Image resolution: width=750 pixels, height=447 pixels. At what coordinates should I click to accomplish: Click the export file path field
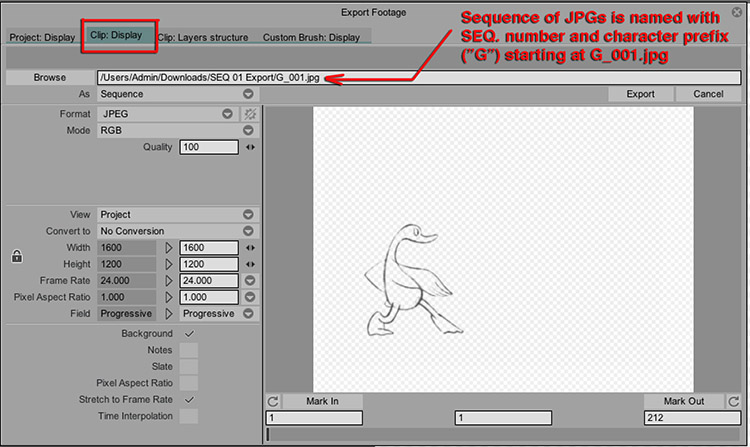point(419,77)
